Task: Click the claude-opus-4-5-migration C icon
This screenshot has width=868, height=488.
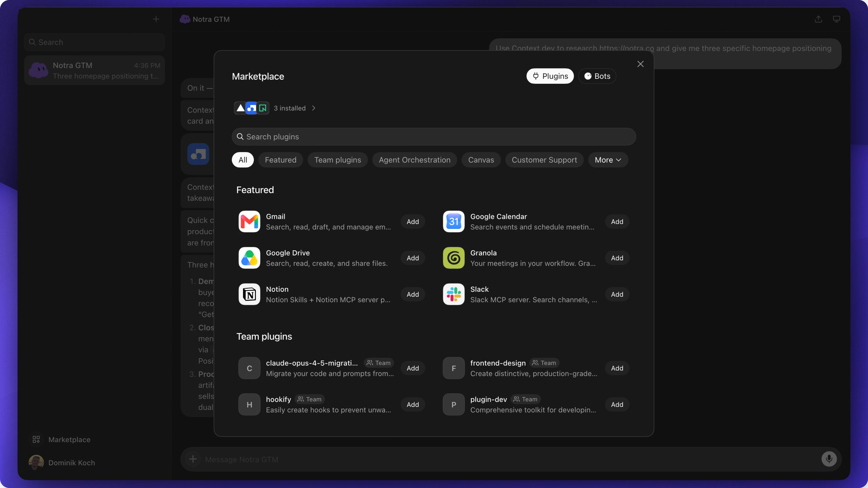Action: click(x=249, y=368)
